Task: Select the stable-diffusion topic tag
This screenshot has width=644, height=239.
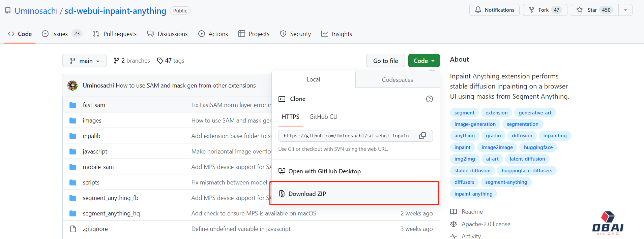Action: point(472,171)
